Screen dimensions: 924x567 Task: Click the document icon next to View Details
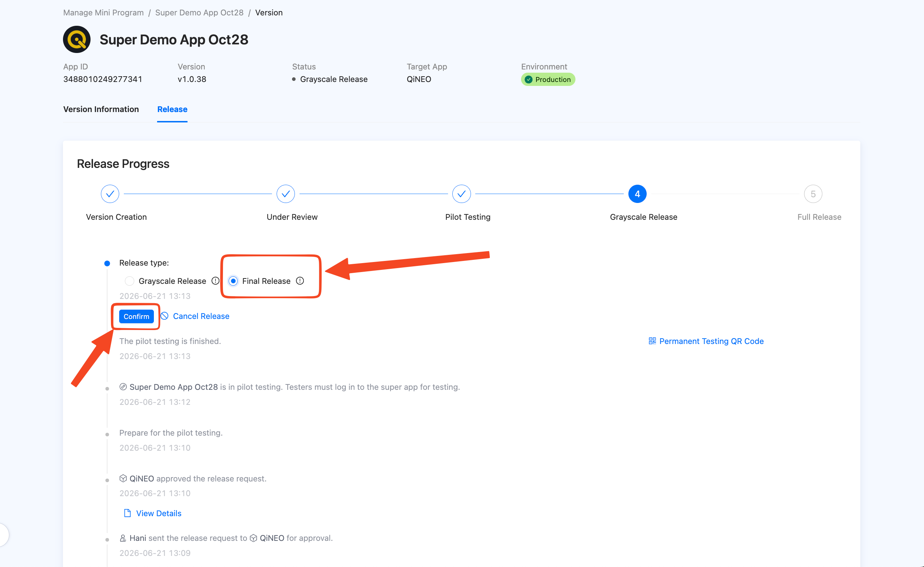point(127,513)
